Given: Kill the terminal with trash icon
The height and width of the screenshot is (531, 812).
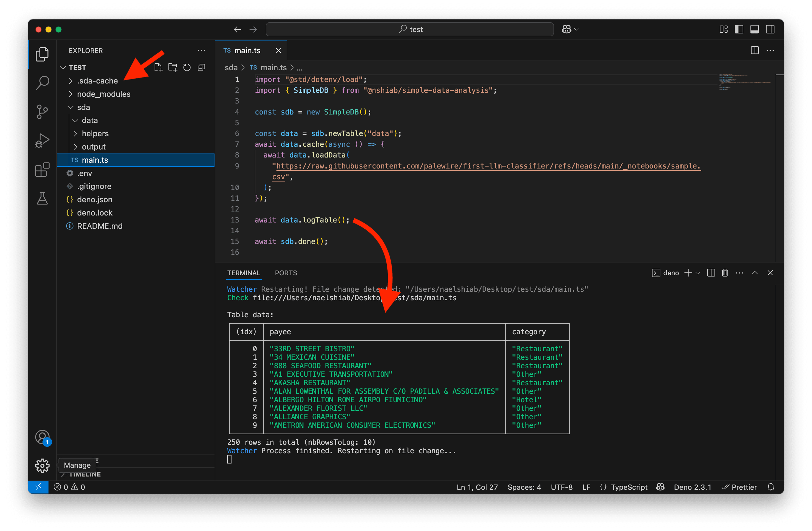Looking at the screenshot, I should tap(725, 273).
